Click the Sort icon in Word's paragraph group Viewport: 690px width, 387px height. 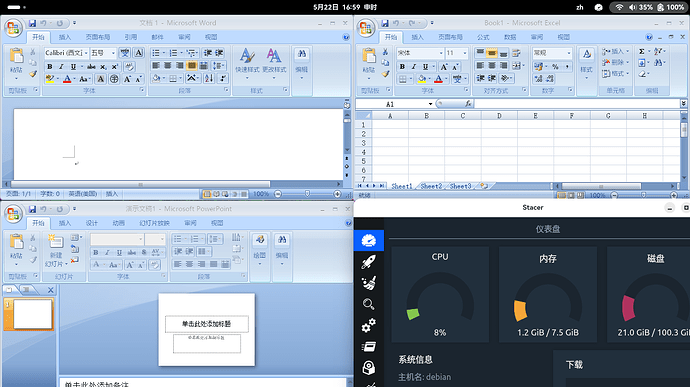[209, 78]
